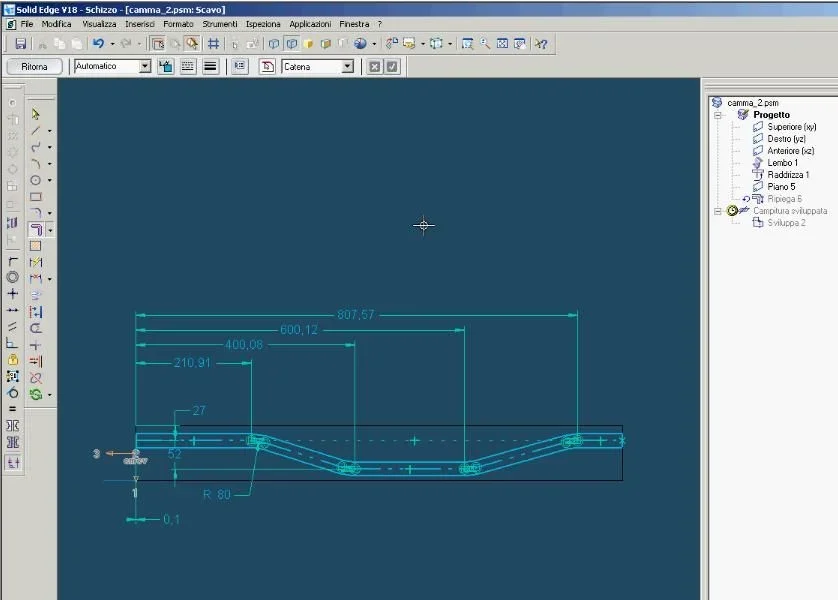838x600 pixels.
Task: Toggle the relationship handles icon
Action: [x=13, y=462]
